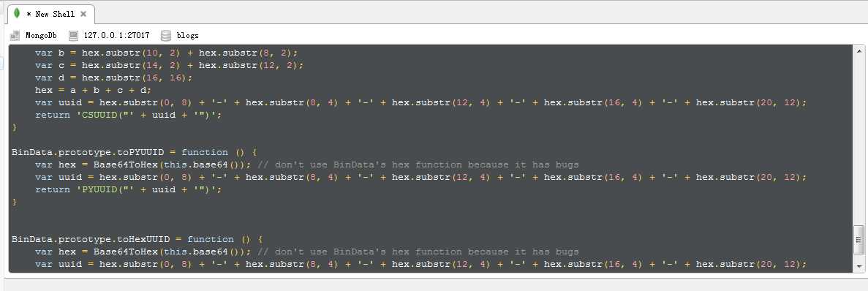Click the line 'hex = a + b + c + d;'
The image size is (868, 291).
tap(93, 90)
